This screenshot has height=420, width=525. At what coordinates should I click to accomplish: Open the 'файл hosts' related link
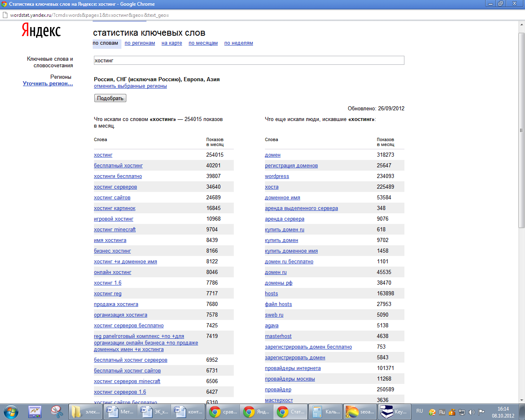(x=278, y=304)
